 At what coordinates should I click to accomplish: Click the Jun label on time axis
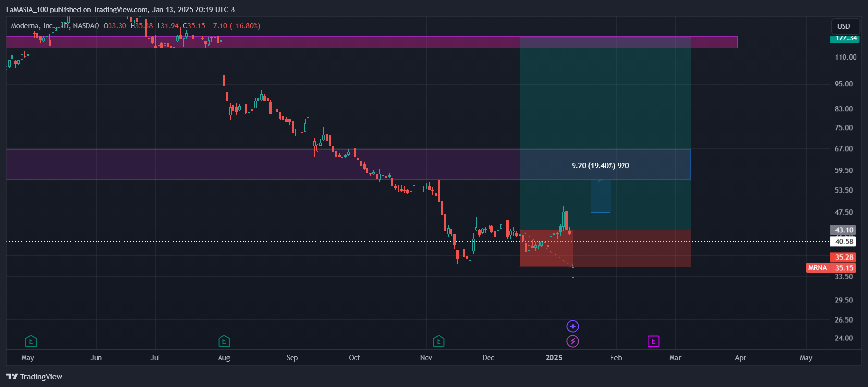[x=96, y=358]
